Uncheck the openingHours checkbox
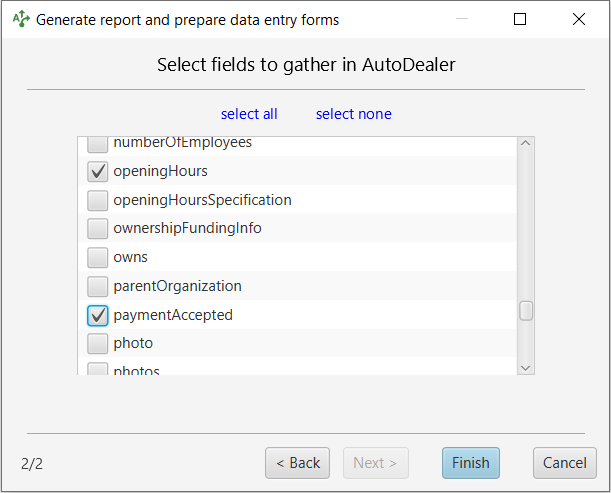Image resolution: width=611 pixels, height=493 pixels. pos(97,171)
